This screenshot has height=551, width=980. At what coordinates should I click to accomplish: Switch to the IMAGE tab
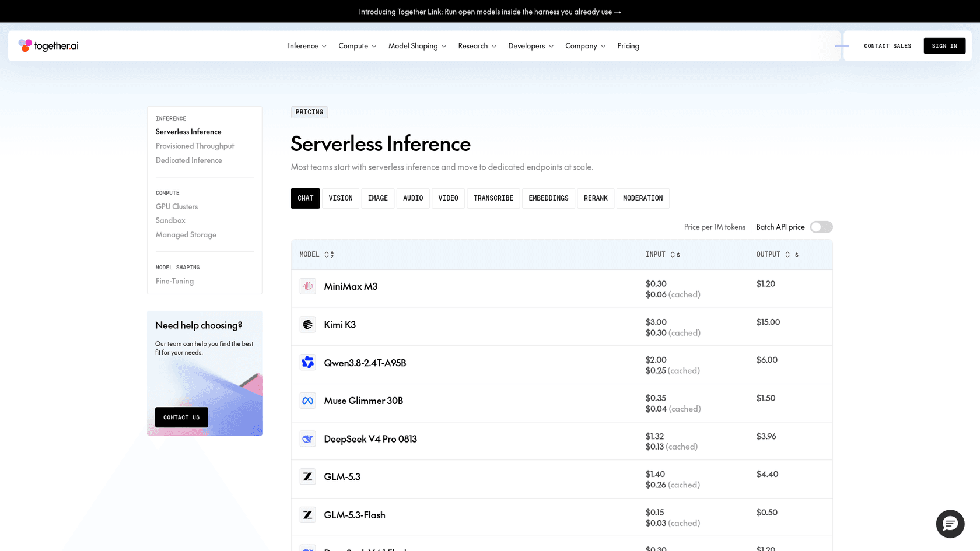coord(378,198)
